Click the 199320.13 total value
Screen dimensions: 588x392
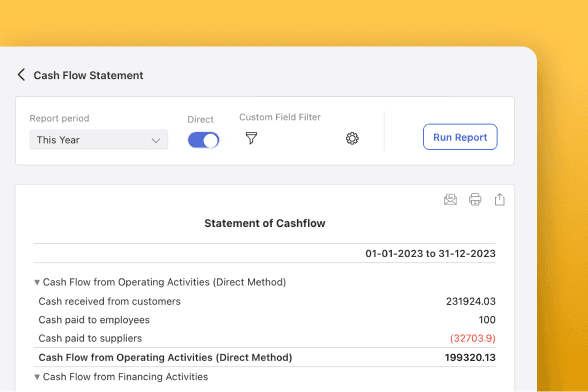470,357
